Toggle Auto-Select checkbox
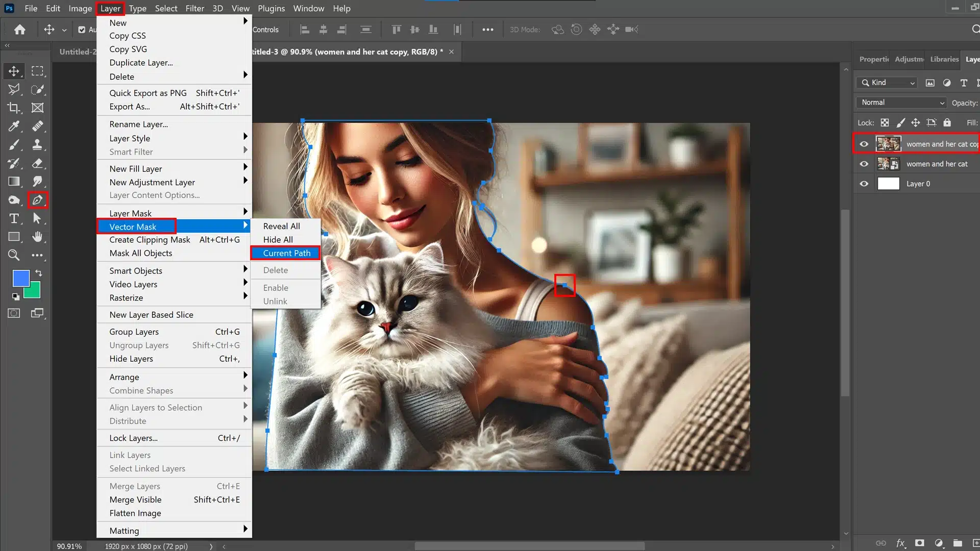980x551 pixels. coord(82,30)
